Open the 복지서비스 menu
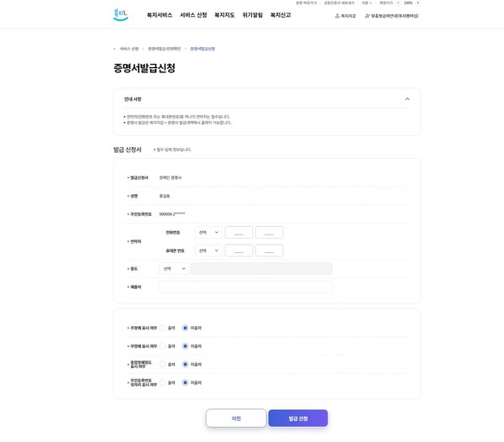Viewport: 504px width, 442px height. click(x=160, y=15)
